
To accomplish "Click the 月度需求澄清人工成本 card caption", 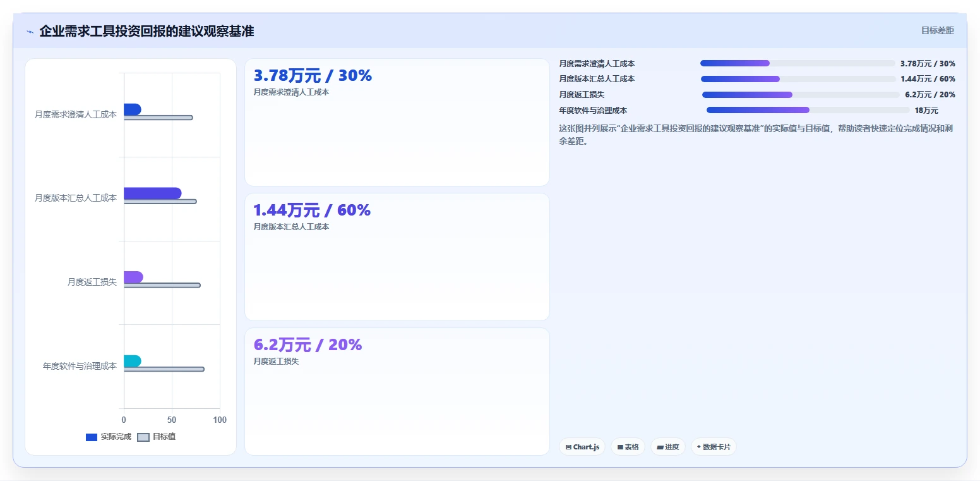I will pyautogui.click(x=291, y=92).
